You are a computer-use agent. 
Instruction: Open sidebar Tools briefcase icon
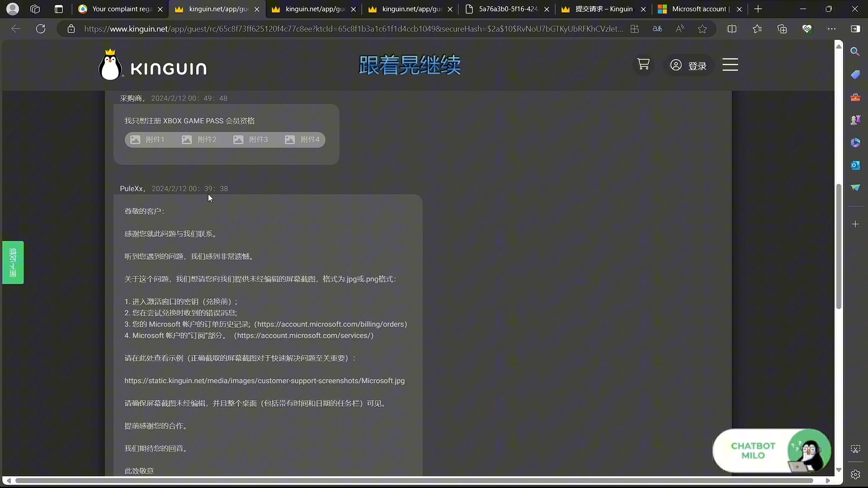click(855, 97)
